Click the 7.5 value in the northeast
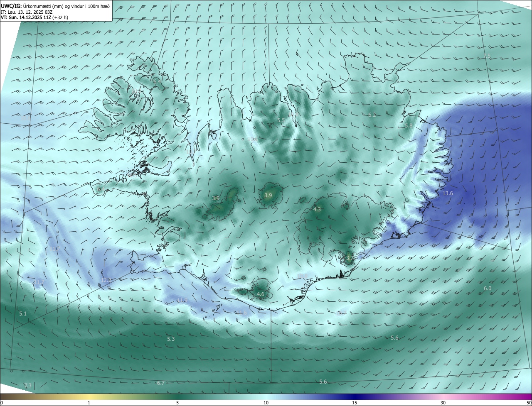Viewport: 532px width, 406px height. pyautogui.click(x=487, y=56)
